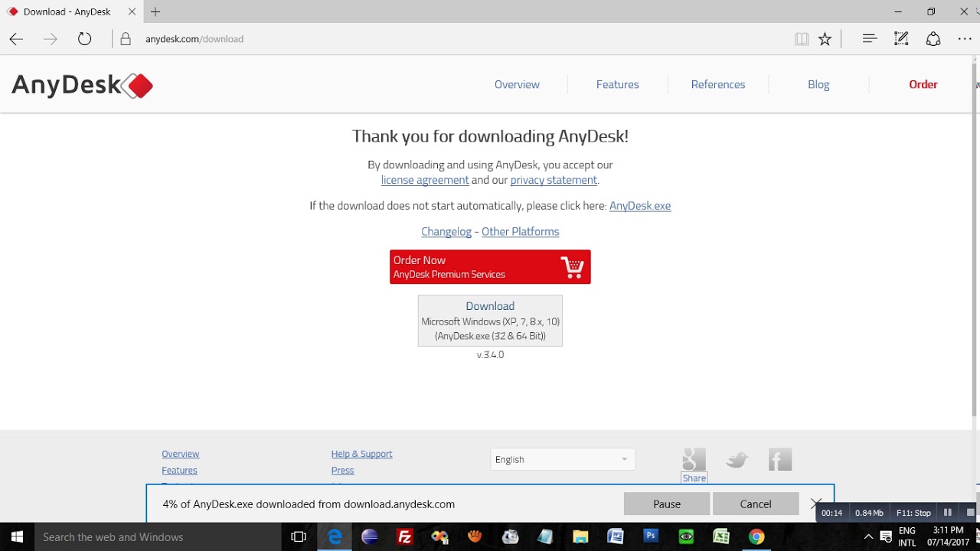Screen dimensions: 980x551
Task: Pause the AnyDesk.exe download
Action: [667, 504]
